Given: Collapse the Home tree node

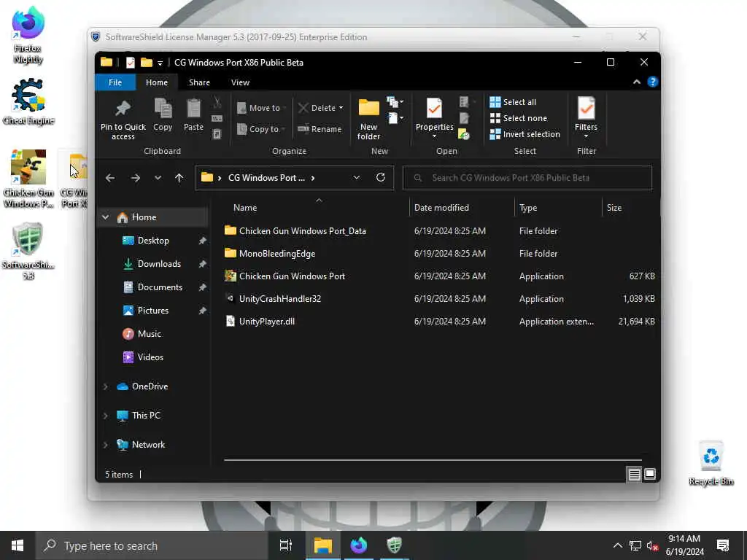Looking at the screenshot, I should click(x=105, y=217).
